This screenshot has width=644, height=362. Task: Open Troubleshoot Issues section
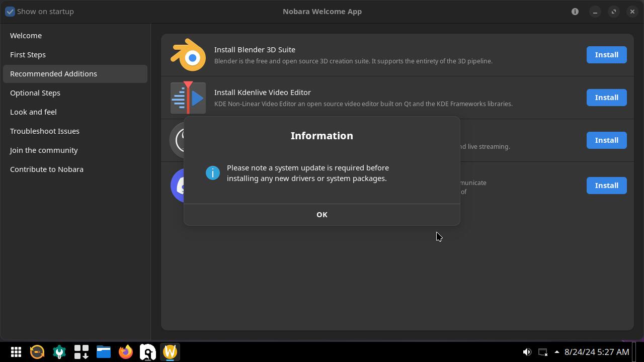[x=75, y=131]
